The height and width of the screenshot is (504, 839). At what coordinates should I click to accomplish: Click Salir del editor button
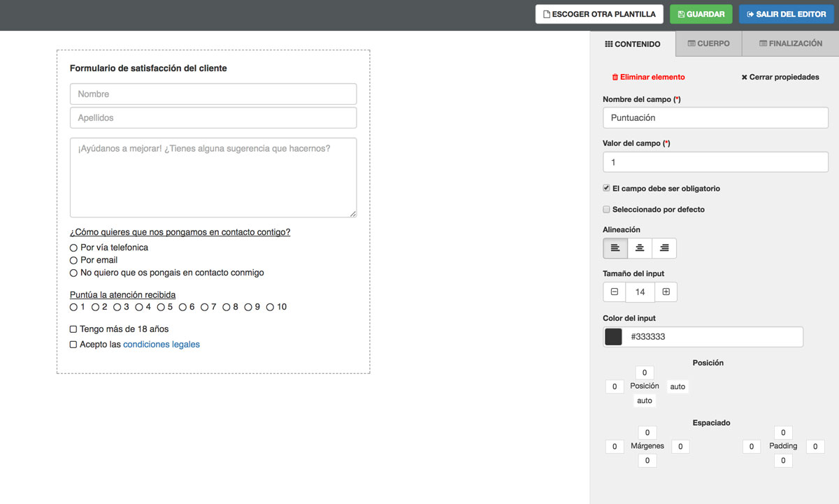point(787,14)
